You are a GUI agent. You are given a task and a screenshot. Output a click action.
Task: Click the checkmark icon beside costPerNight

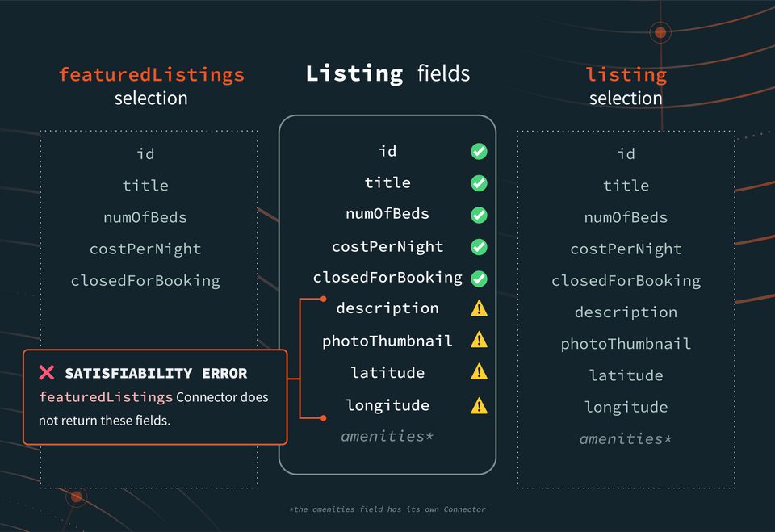click(x=479, y=247)
